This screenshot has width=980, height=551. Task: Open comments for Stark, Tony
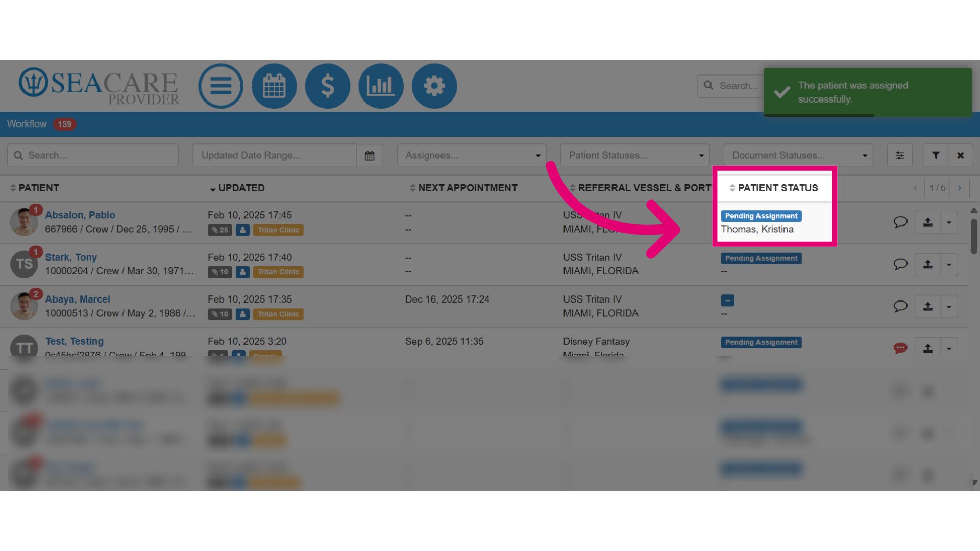click(900, 264)
